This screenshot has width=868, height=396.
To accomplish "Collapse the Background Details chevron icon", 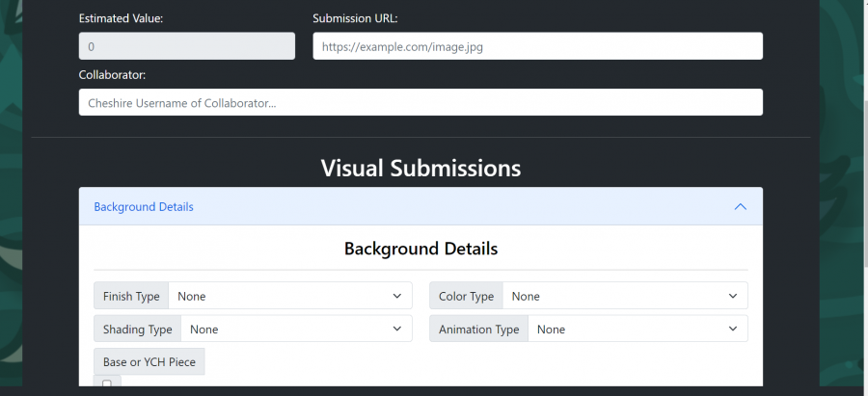I will (740, 206).
